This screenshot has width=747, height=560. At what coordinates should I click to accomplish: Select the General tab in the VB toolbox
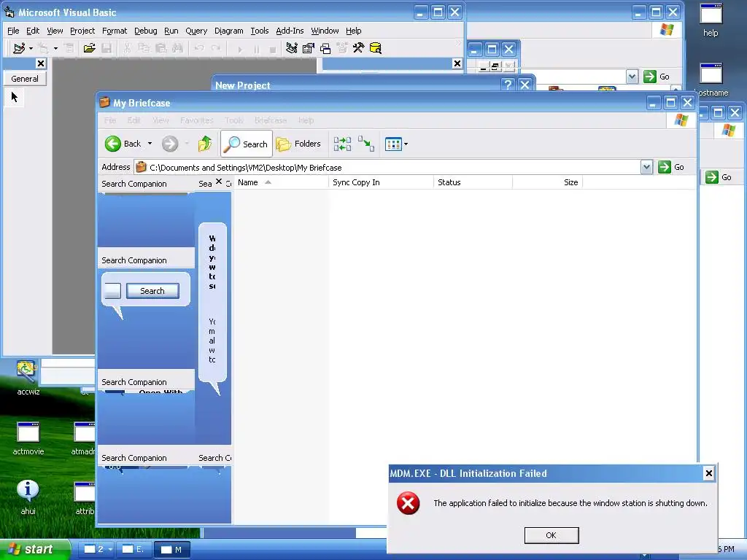coord(25,79)
